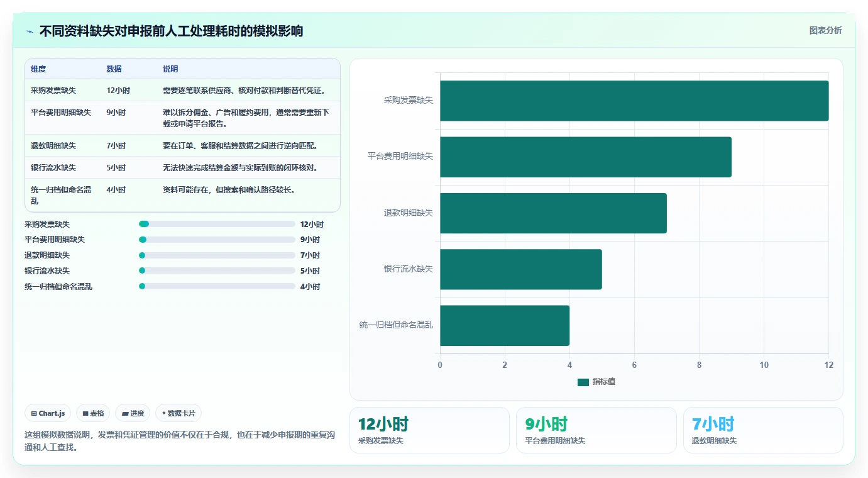
Task: Click the 平台费用明细缺失 chart axis label
Action: click(x=400, y=156)
